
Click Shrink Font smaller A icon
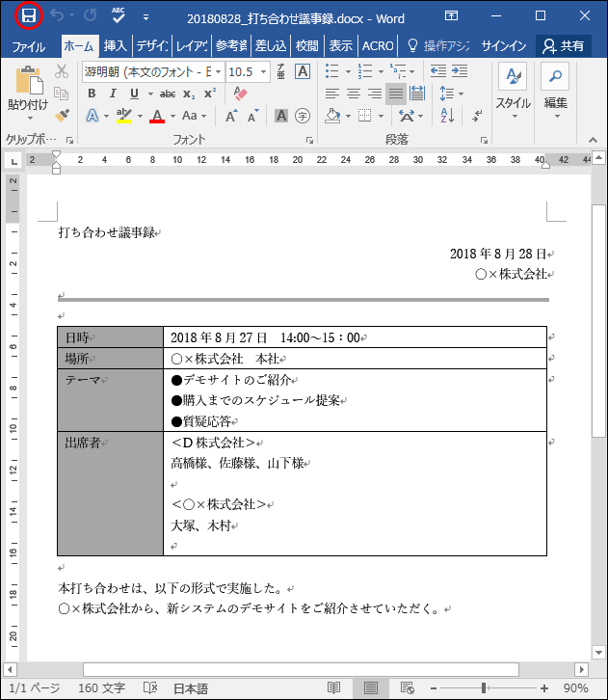click(252, 116)
